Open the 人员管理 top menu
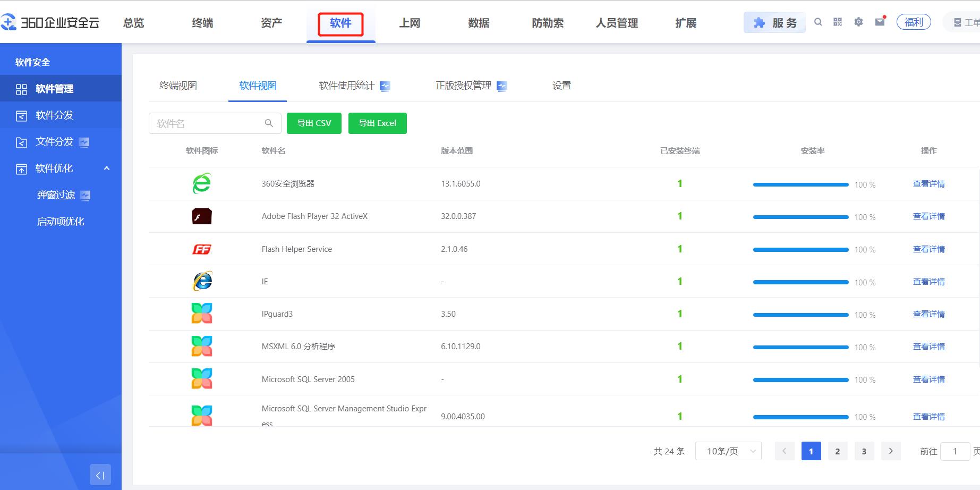Viewport: 980px width, 490px height. 617,23
